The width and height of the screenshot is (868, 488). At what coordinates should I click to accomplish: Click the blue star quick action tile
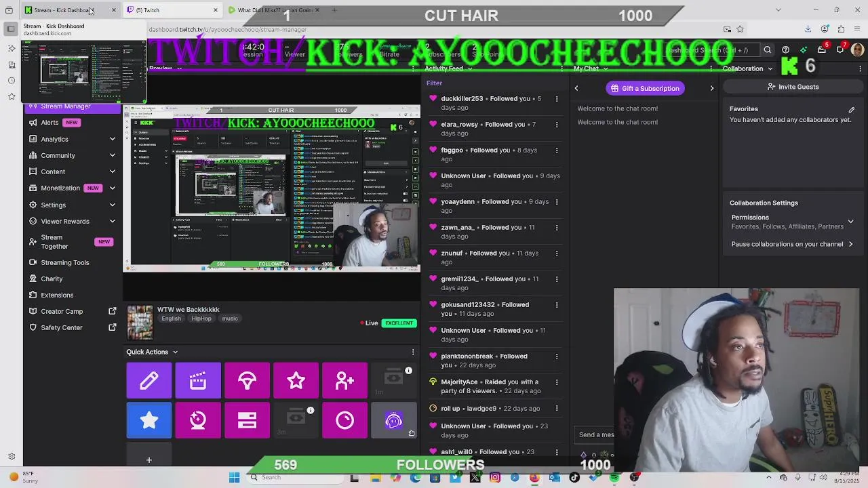[x=149, y=420]
